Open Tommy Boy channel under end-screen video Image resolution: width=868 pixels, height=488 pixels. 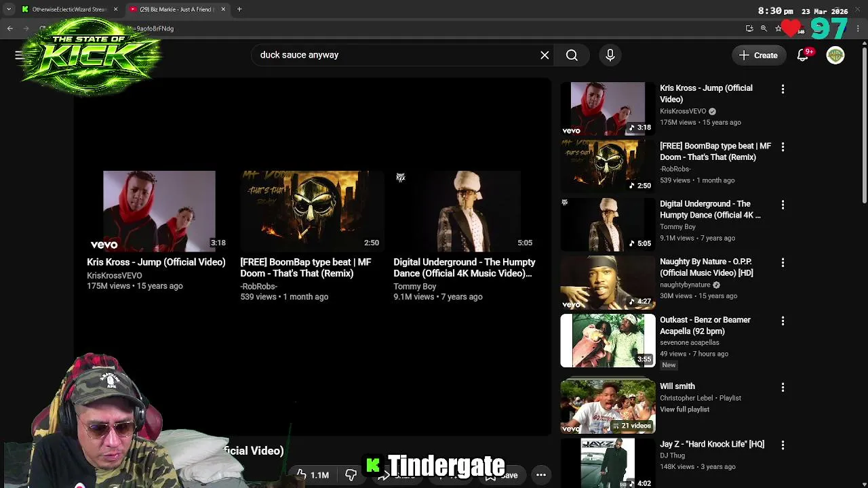click(x=415, y=287)
